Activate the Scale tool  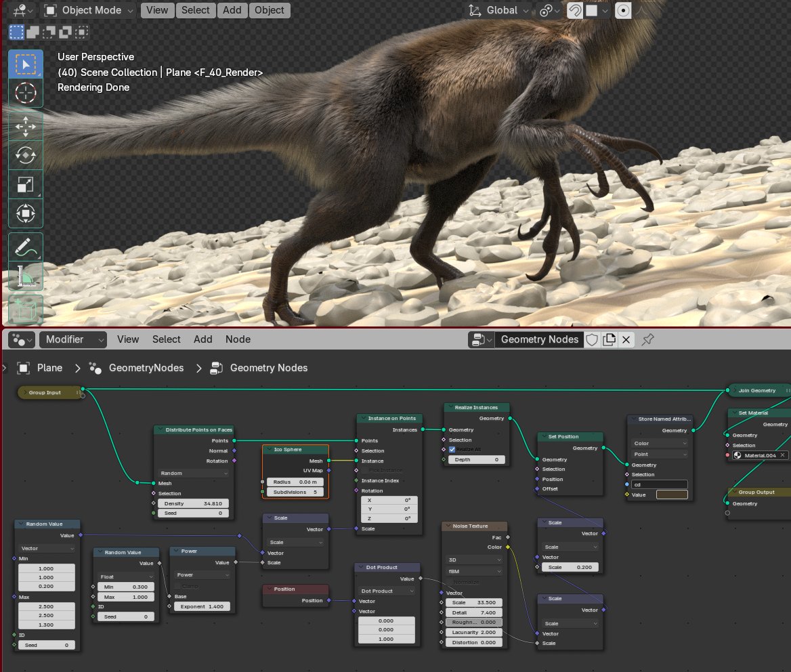click(26, 185)
